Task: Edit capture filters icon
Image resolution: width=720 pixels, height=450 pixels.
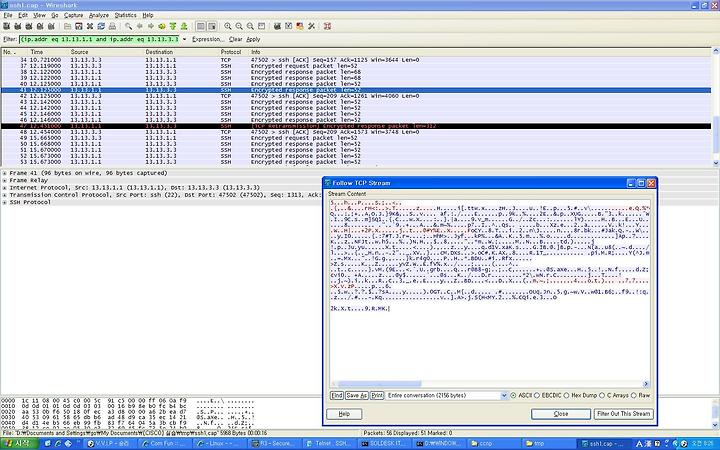Action: pyautogui.click(x=277, y=26)
